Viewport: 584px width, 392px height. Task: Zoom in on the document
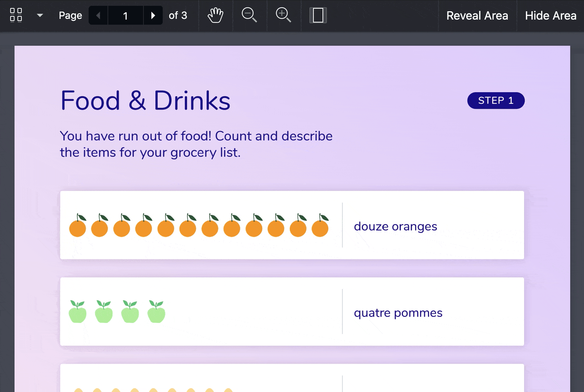pos(283,15)
